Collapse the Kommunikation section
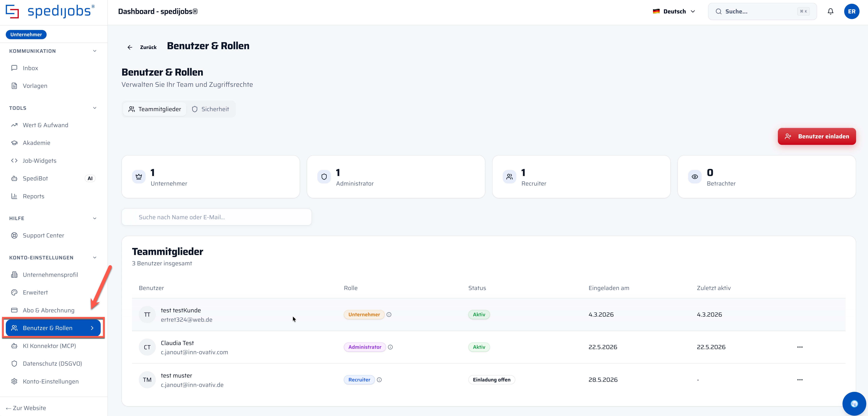This screenshot has width=868, height=416. (x=95, y=51)
